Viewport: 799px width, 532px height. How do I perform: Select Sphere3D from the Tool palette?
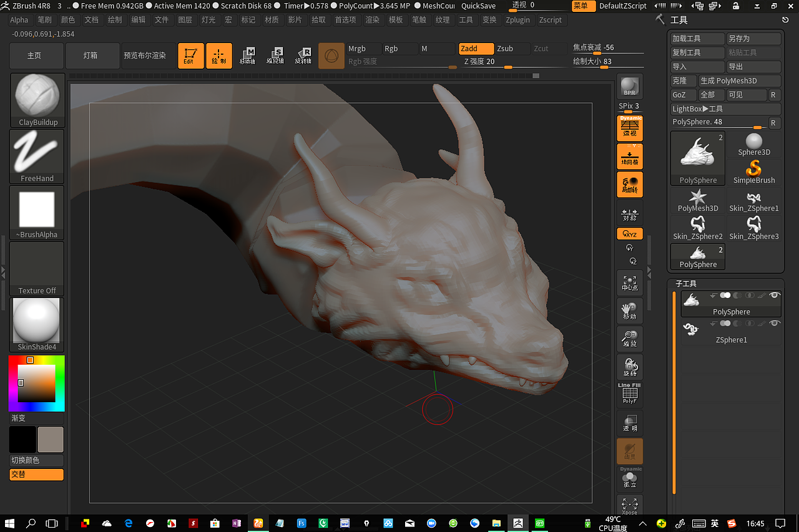click(753, 142)
